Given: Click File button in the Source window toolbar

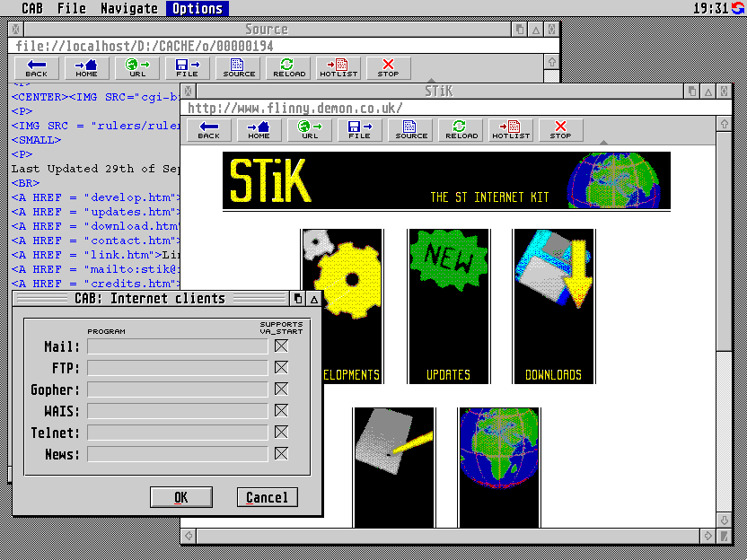Looking at the screenshot, I should point(188,68).
